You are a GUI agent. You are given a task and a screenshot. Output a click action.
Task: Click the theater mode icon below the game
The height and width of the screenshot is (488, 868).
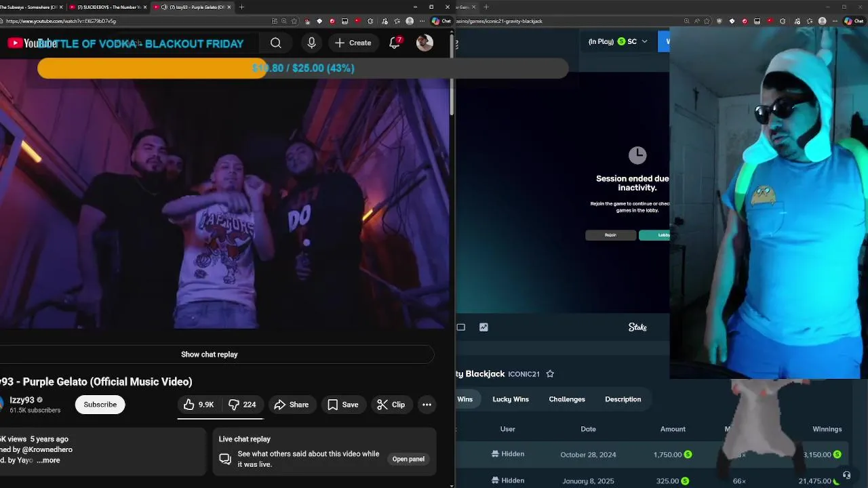click(x=461, y=327)
